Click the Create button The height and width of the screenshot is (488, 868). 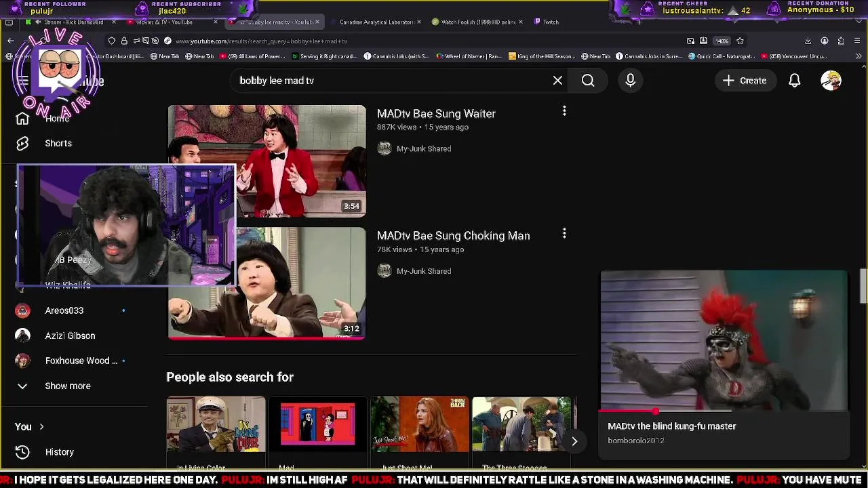745,81
